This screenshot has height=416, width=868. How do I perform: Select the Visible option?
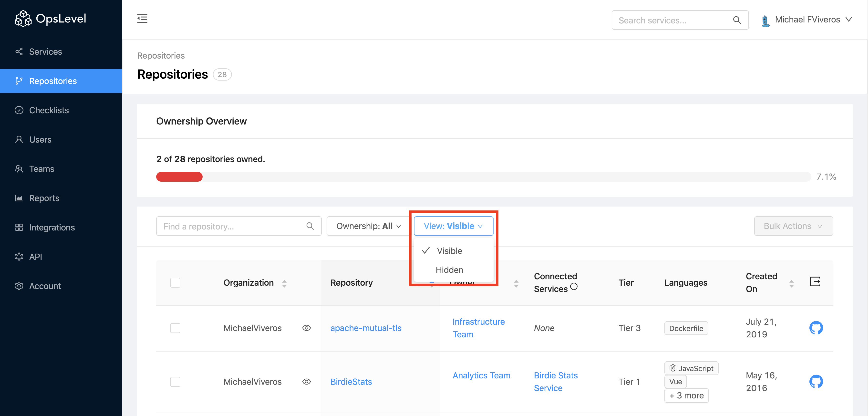[454, 251]
